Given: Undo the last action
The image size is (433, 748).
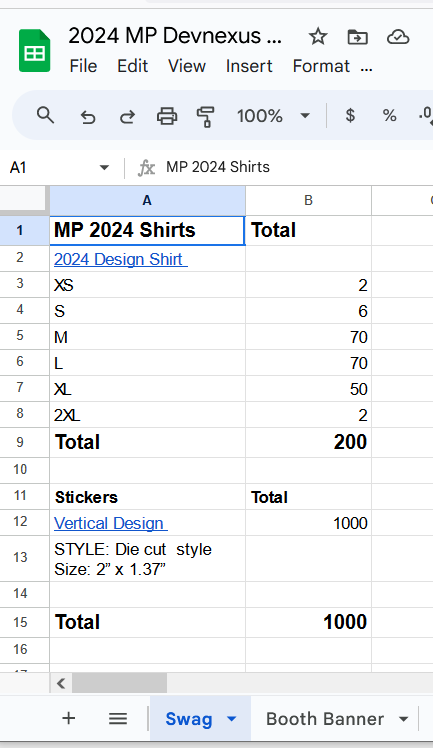Looking at the screenshot, I should pos(88,116).
